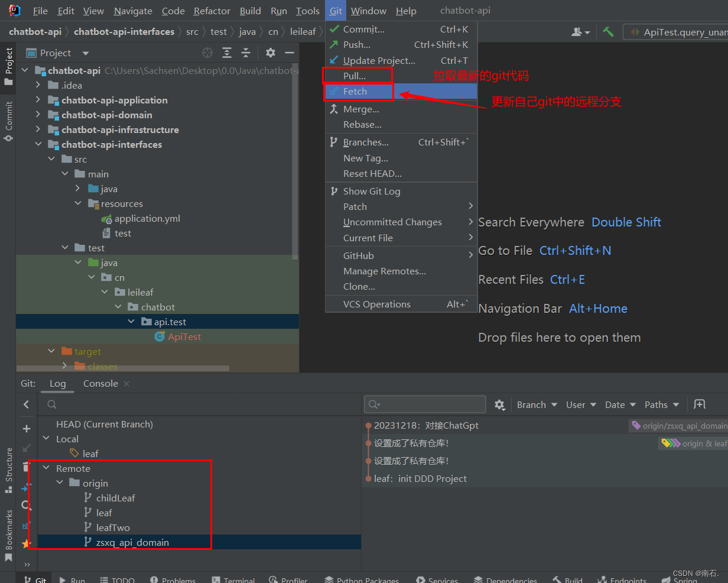Open Project panel gear settings
728x583 pixels.
click(x=271, y=53)
